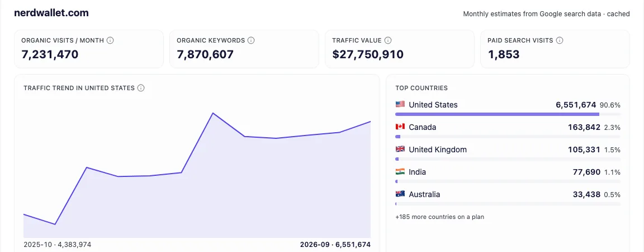644x252 pixels.
Task: Select the Australia country name
Action: [424, 194]
